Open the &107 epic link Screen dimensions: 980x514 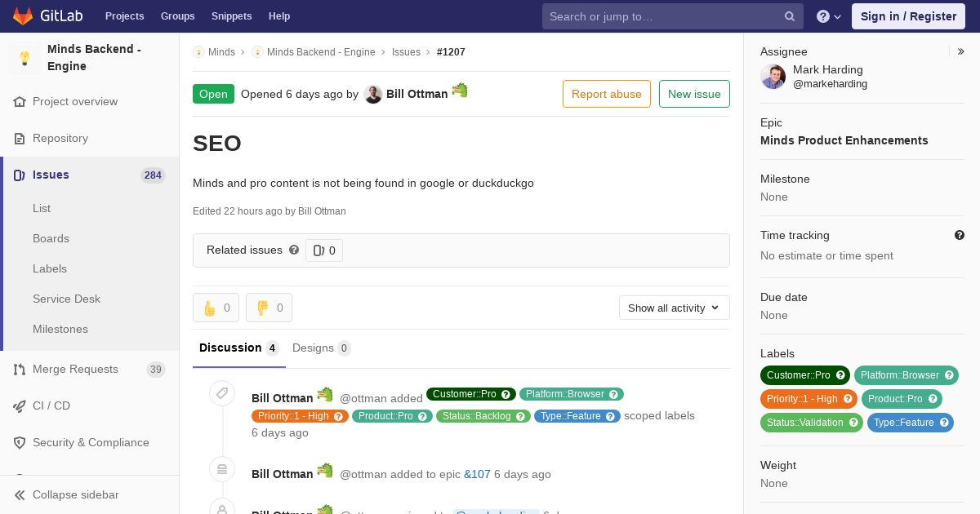click(x=477, y=474)
